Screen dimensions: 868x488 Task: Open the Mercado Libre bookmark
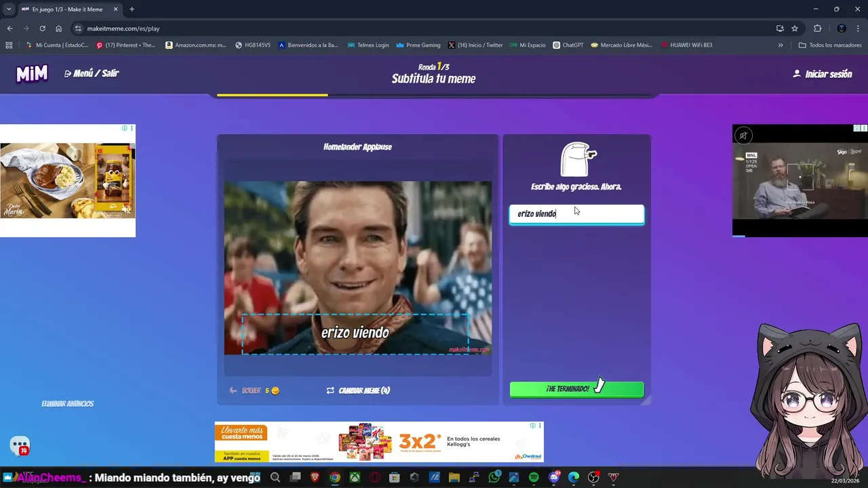[x=622, y=45]
